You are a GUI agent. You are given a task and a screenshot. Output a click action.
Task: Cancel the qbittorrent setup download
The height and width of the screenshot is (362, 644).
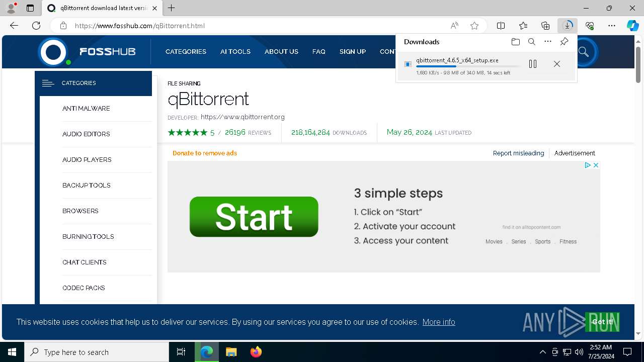coord(556,64)
